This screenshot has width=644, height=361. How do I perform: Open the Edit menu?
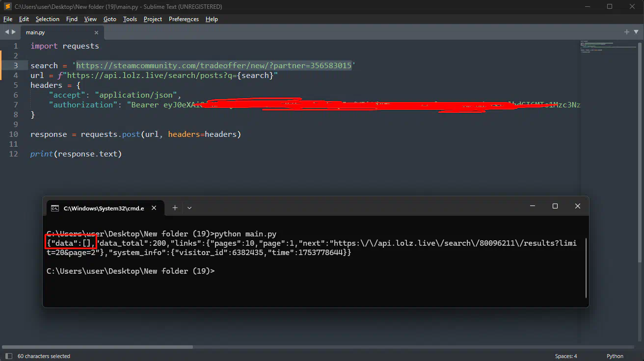pyautogui.click(x=24, y=19)
